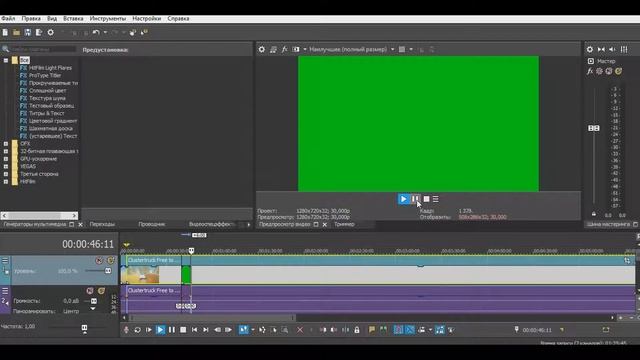Toggle the lock envelopes padlock icon
This screenshot has width=640, height=360.
pos(357,330)
